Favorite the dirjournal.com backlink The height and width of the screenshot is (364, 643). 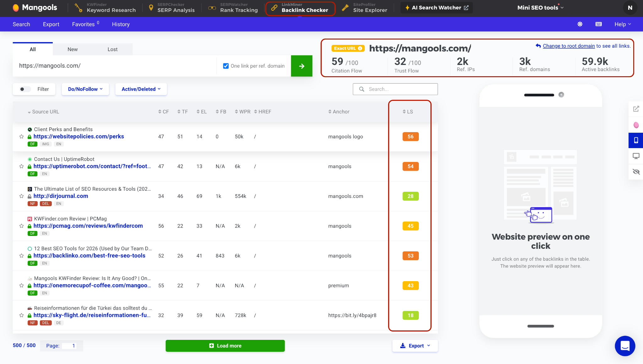tap(21, 196)
